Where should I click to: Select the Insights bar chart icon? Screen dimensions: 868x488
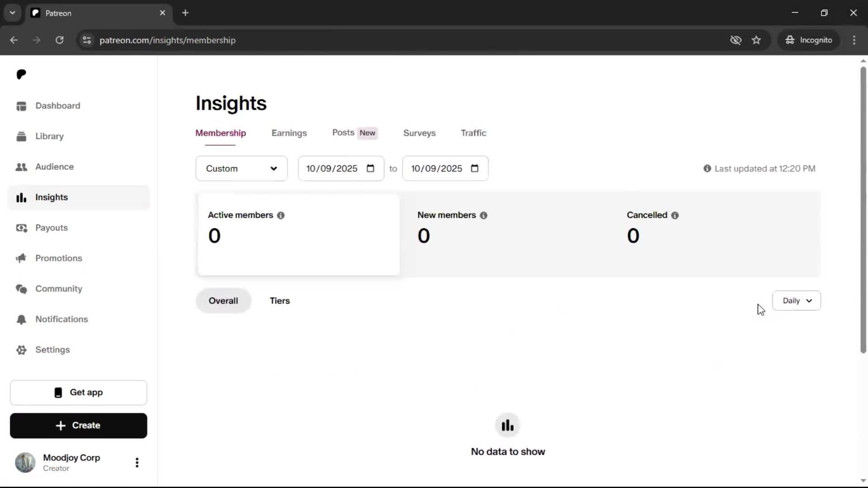21,197
